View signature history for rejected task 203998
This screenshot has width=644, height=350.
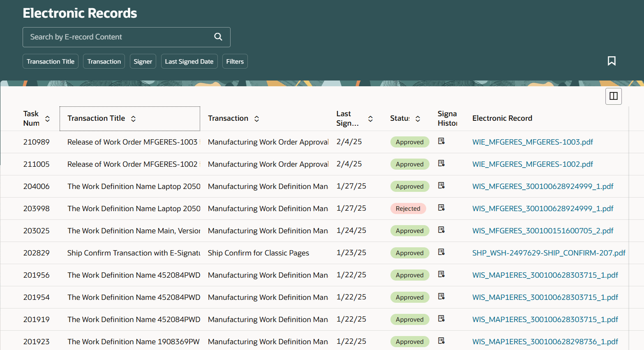441,208
